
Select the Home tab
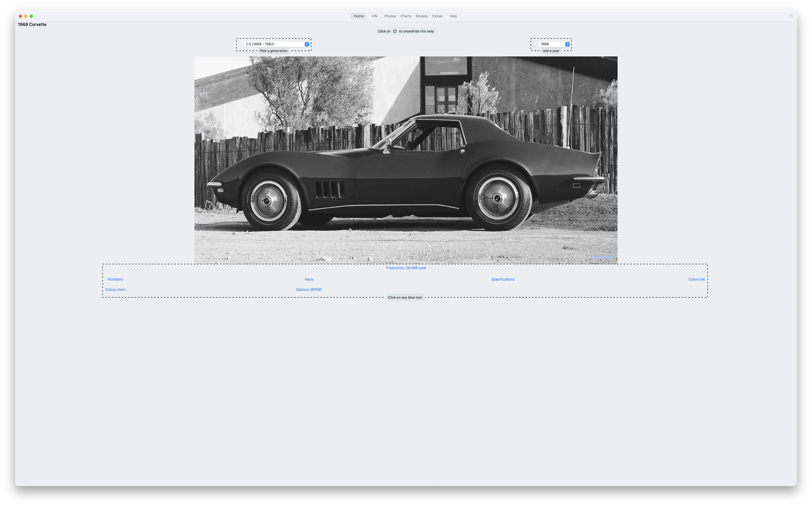tap(358, 16)
